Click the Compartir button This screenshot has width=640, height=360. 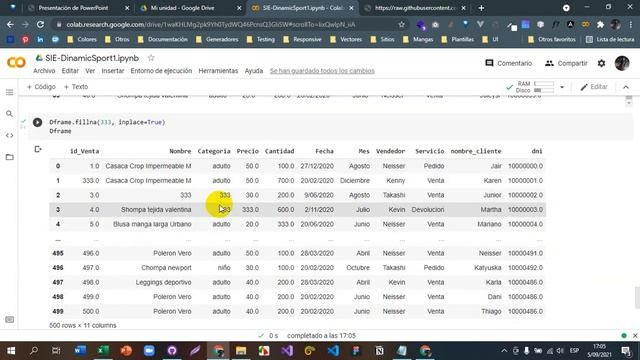(x=566, y=63)
